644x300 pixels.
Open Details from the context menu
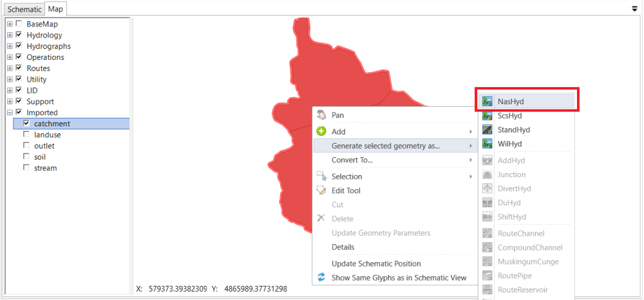click(343, 247)
